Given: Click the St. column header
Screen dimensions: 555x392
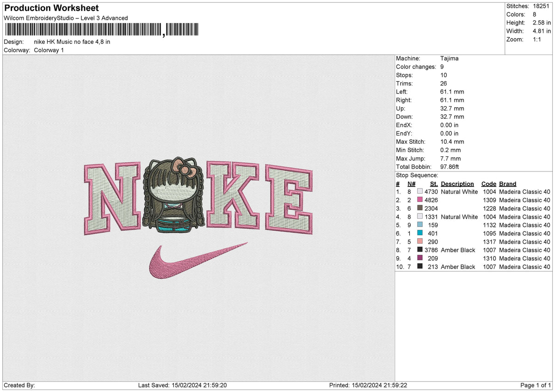Looking at the screenshot, I should pos(434,184).
